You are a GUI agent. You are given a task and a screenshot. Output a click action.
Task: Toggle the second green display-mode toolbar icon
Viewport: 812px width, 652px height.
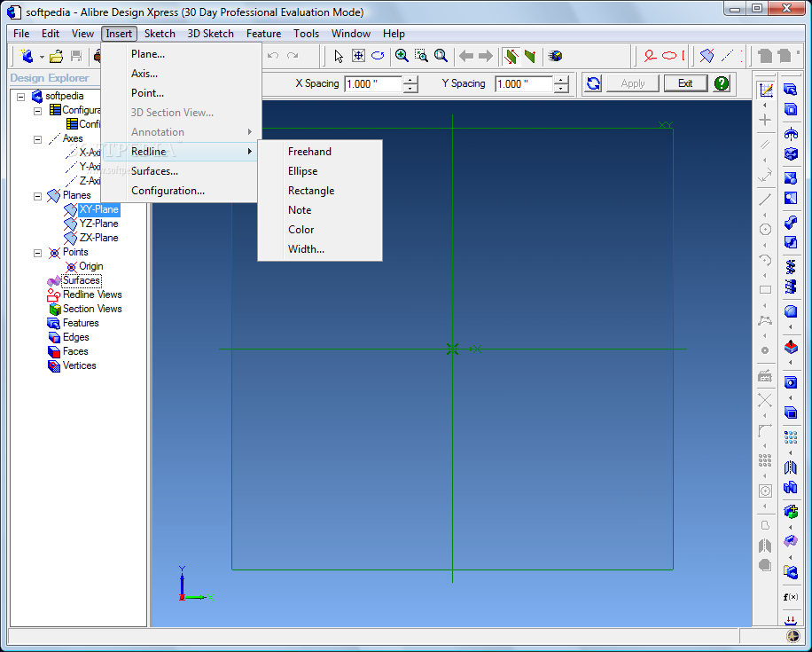coord(530,56)
